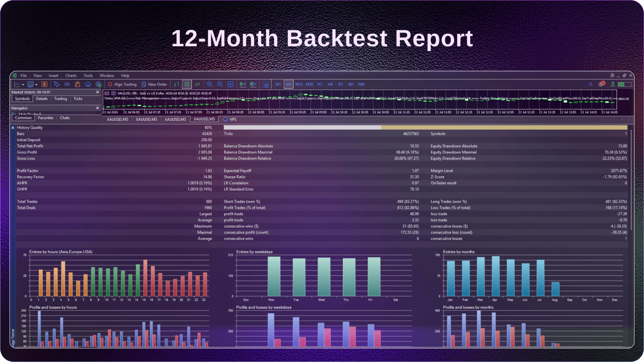Select the H1 timeframe
Screen dimensions: 644x362
[320, 84]
